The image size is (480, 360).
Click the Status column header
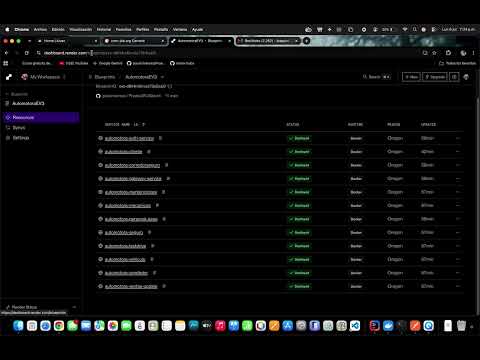click(293, 125)
